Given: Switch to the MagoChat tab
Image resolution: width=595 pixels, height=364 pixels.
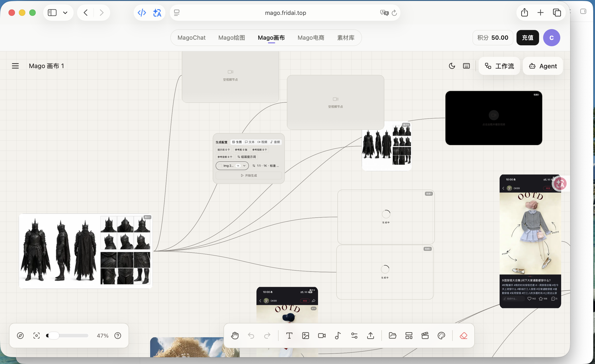Looking at the screenshot, I should pos(191,38).
